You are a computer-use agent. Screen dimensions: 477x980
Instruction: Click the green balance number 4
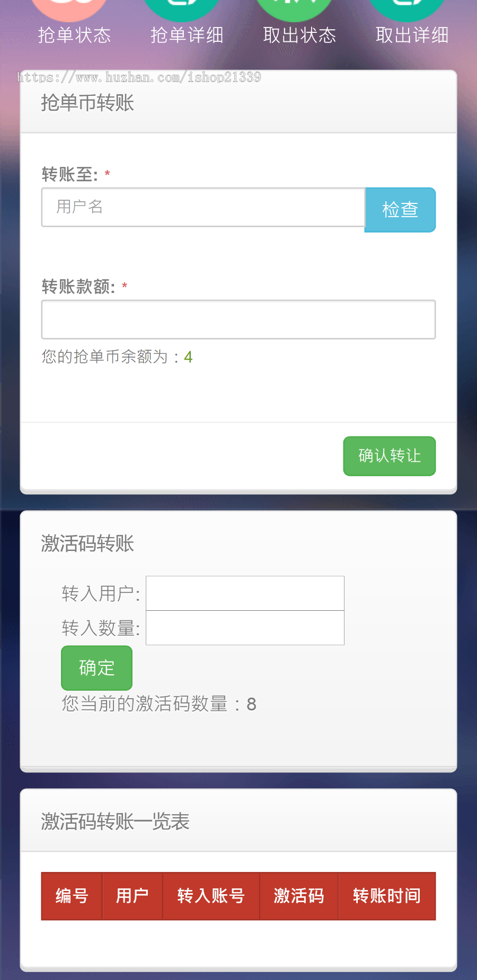pos(188,357)
